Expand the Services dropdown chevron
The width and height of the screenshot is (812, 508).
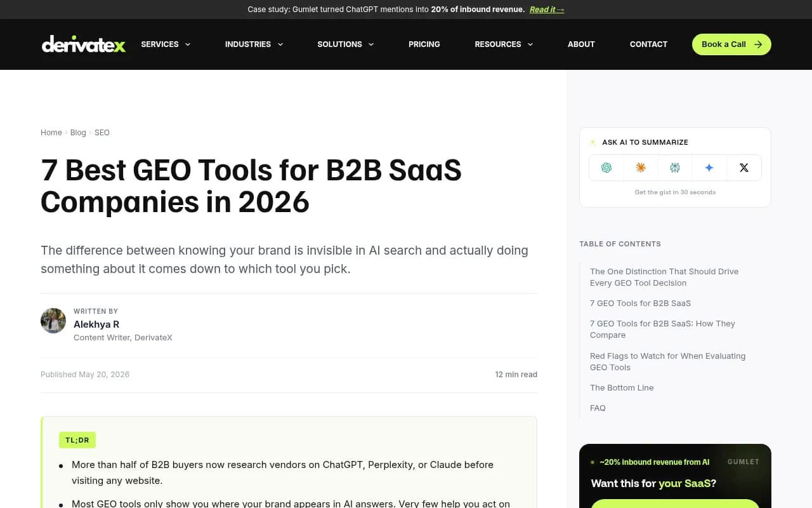tap(188, 44)
